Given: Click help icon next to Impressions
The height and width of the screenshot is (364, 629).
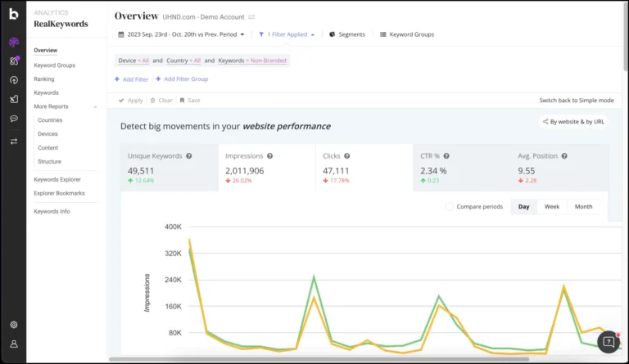Looking at the screenshot, I should (x=270, y=155).
